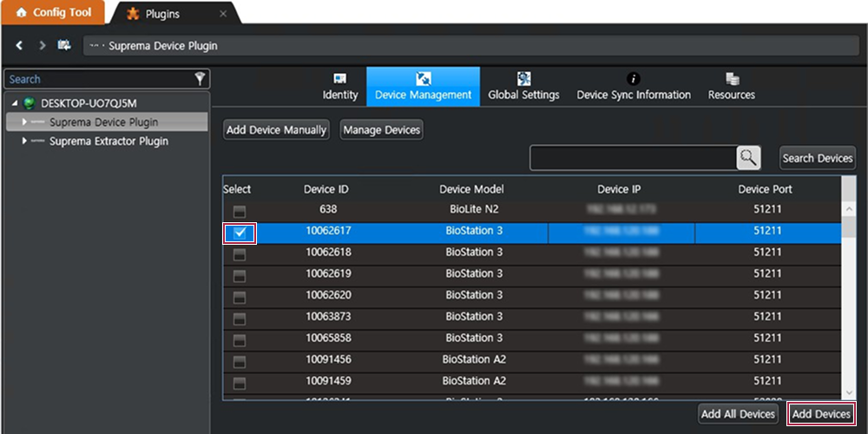Image resolution: width=868 pixels, height=434 pixels.
Task: Click the Add Device Manually button
Action: tap(276, 130)
